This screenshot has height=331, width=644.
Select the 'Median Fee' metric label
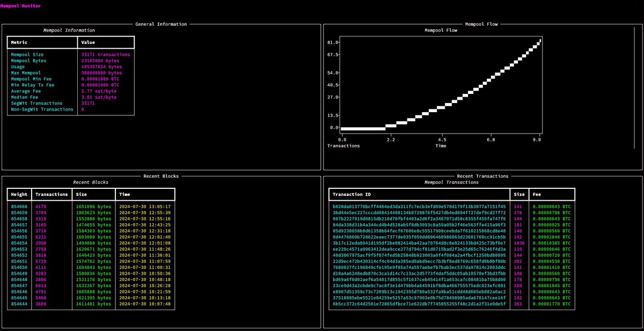[25, 97]
